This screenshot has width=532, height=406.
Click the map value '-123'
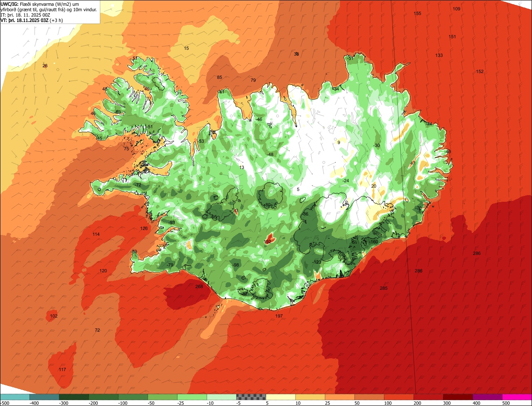(x=317, y=262)
